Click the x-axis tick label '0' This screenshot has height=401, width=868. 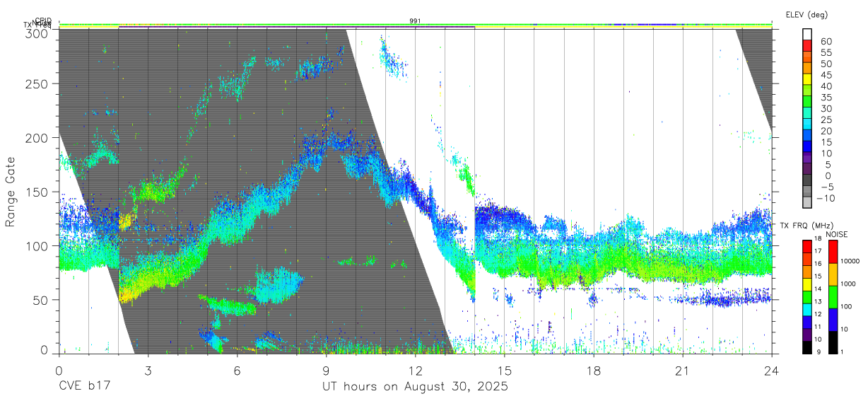(59, 371)
